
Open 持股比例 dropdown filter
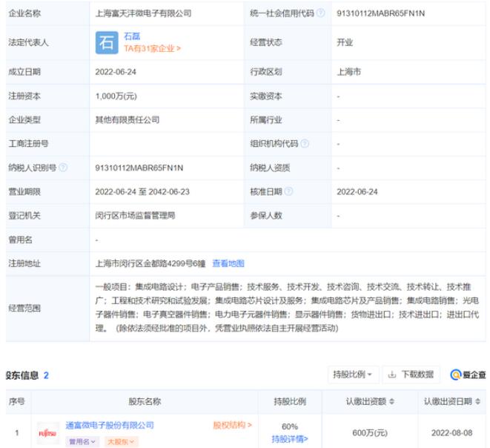tap(353, 375)
